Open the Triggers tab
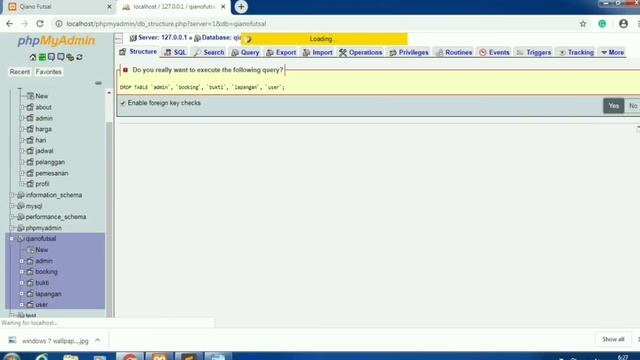640x360 pixels. coord(534,52)
